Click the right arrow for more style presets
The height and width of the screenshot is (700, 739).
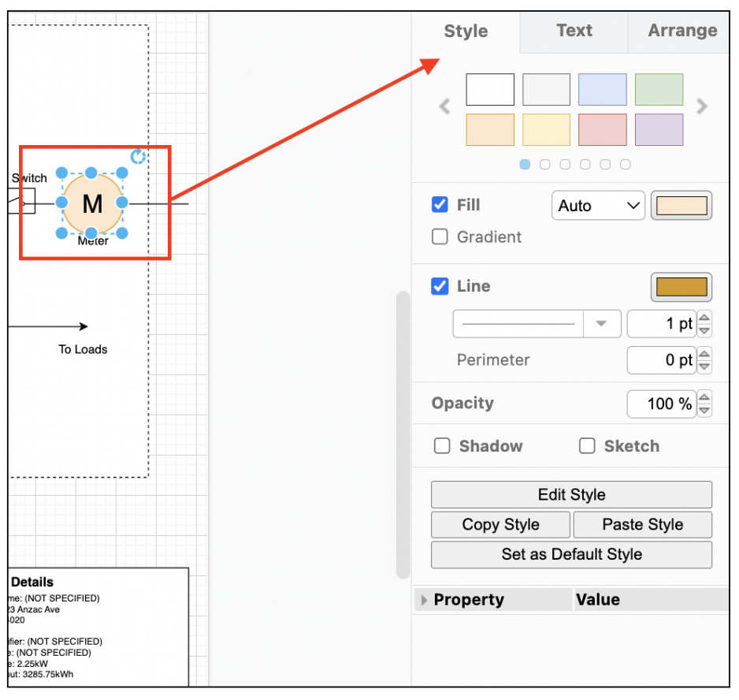point(701,106)
